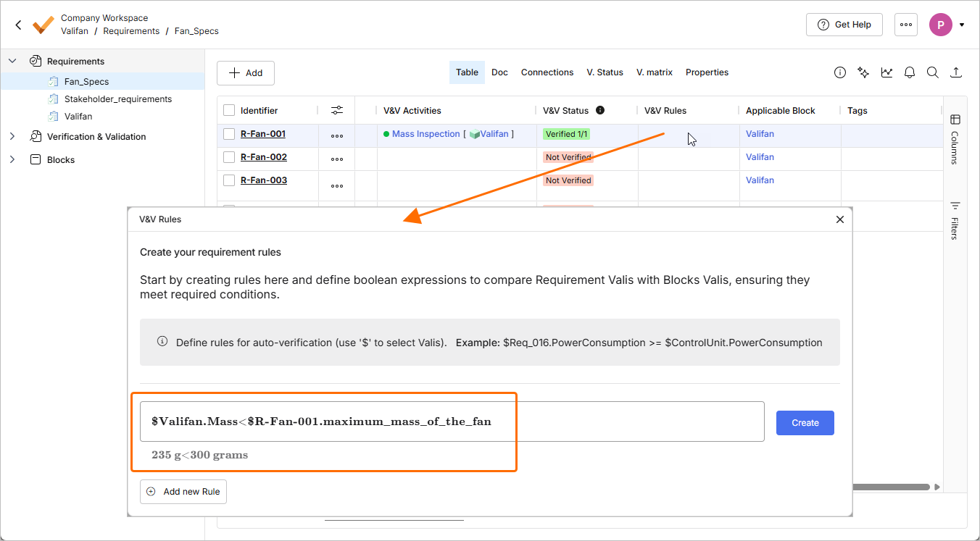Toggle the select-all Identifier checkbox
This screenshot has height=541, width=980.
tap(229, 111)
